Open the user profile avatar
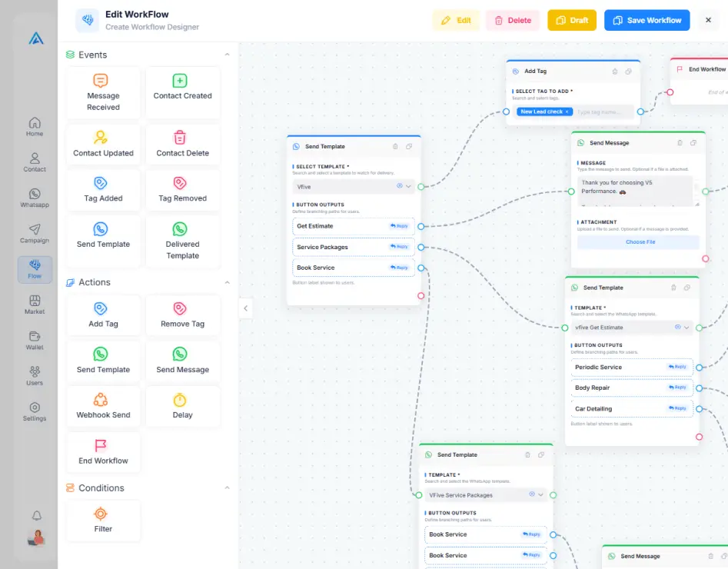Image resolution: width=728 pixels, height=569 pixels. pos(36,537)
